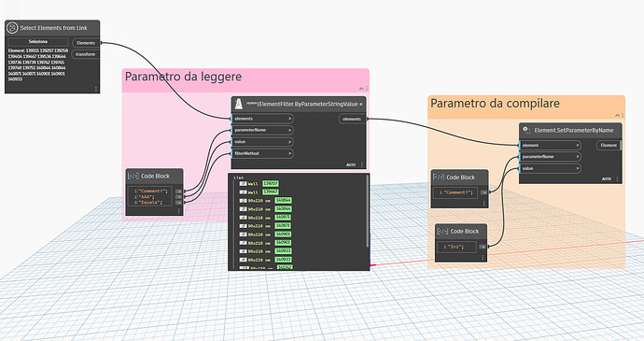Click the green 139207 element ID in preview list
Image resolution: width=644 pixels, height=341 pixels.
click(271, 183)
